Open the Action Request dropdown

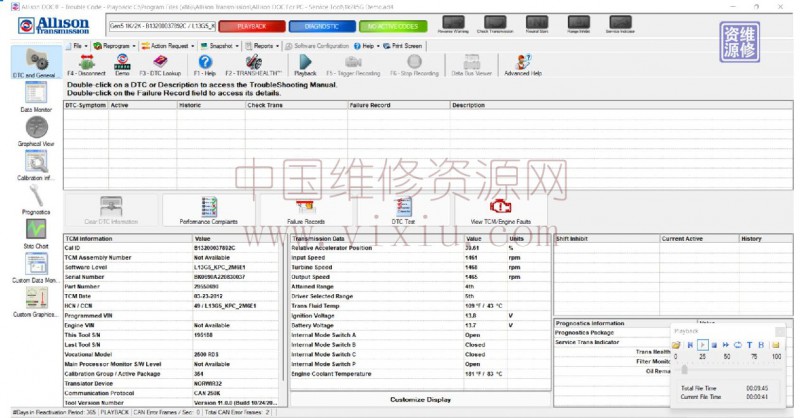[168, 46]
